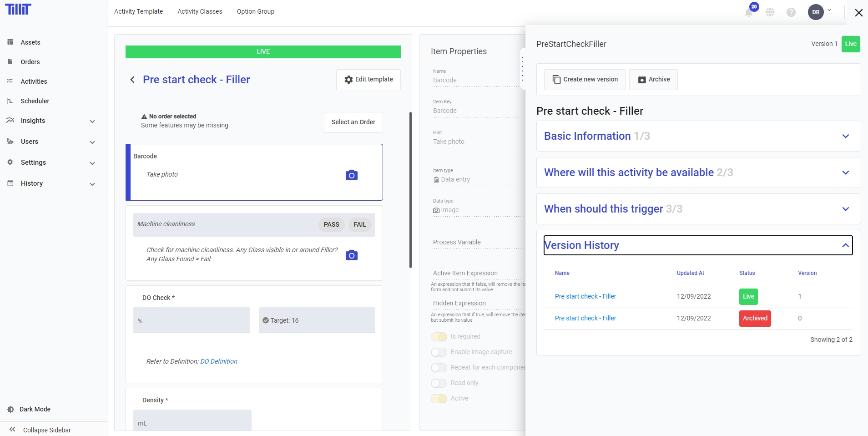The image size is (868, 436).
Task: Toggle the Is required switch
Action: tap(439, 337)
